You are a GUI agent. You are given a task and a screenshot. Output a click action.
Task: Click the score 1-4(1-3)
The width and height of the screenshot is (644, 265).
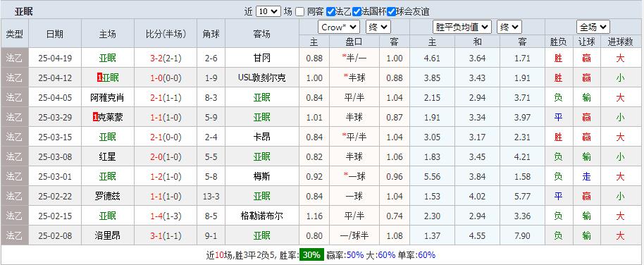[x=166, y=216]
